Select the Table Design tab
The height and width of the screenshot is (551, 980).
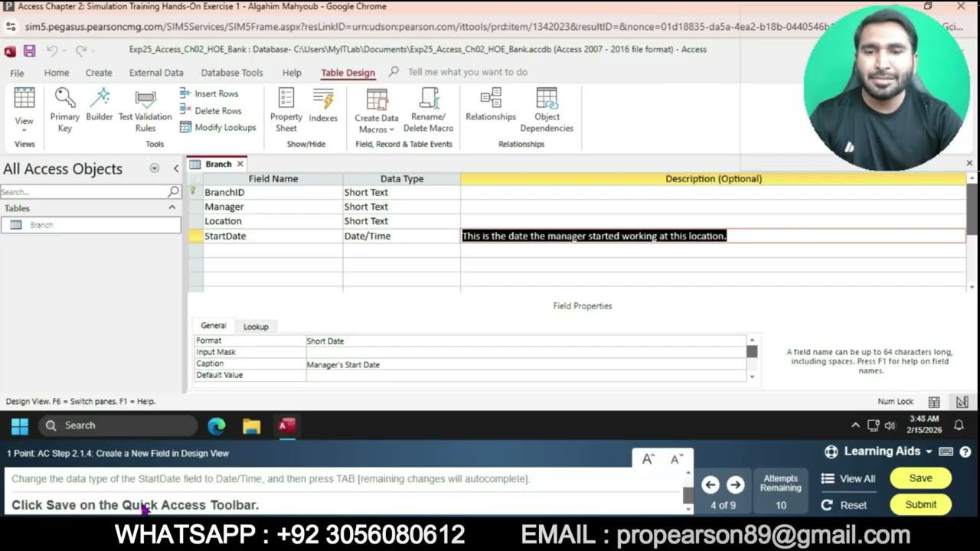pyautogui.click(x=348, y=73)
